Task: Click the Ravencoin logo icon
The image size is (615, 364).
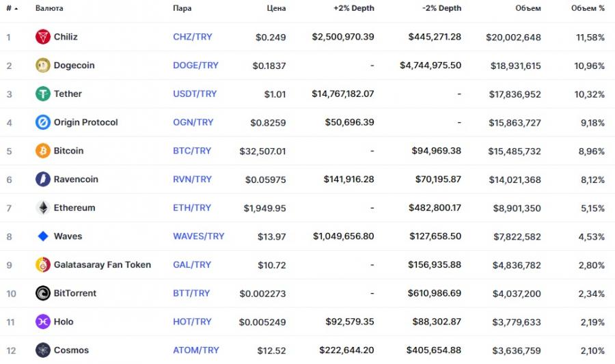Action: pyautogui.click(x=43, y=180)
